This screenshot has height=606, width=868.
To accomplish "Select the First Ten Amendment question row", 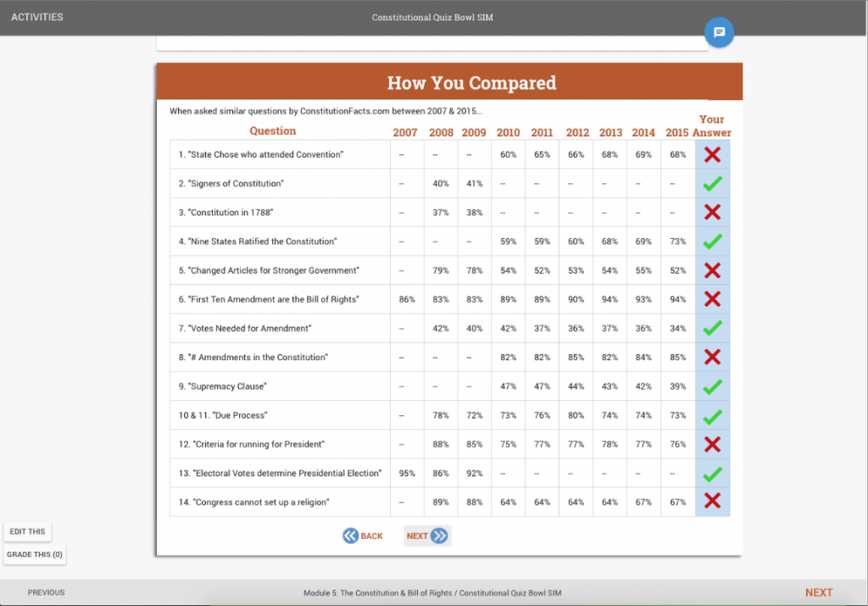I will (269, 299).
